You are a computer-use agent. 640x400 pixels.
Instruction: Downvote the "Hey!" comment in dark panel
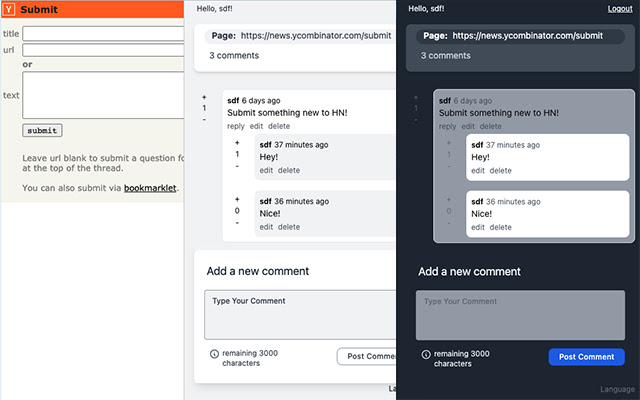coord(449,167)
